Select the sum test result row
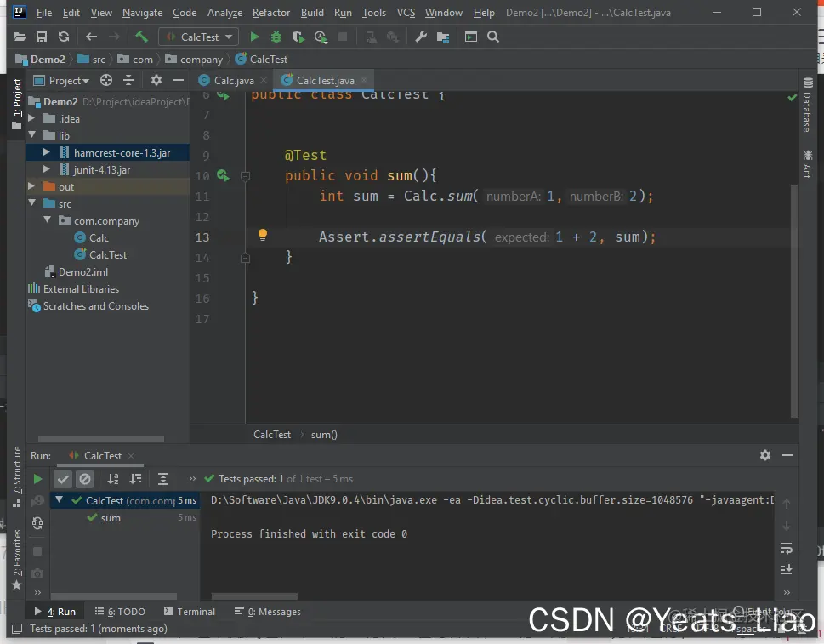The image size is (824, 644). click(125, 518)
